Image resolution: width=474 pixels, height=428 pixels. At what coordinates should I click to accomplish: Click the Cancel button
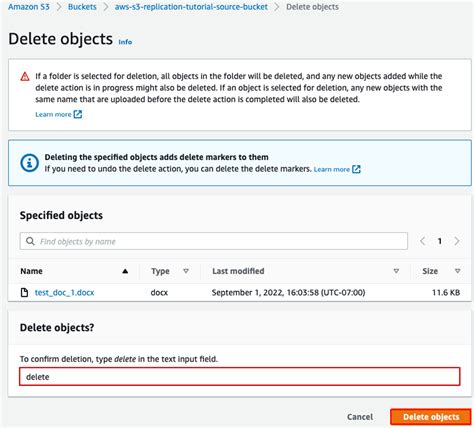point(360,417)
